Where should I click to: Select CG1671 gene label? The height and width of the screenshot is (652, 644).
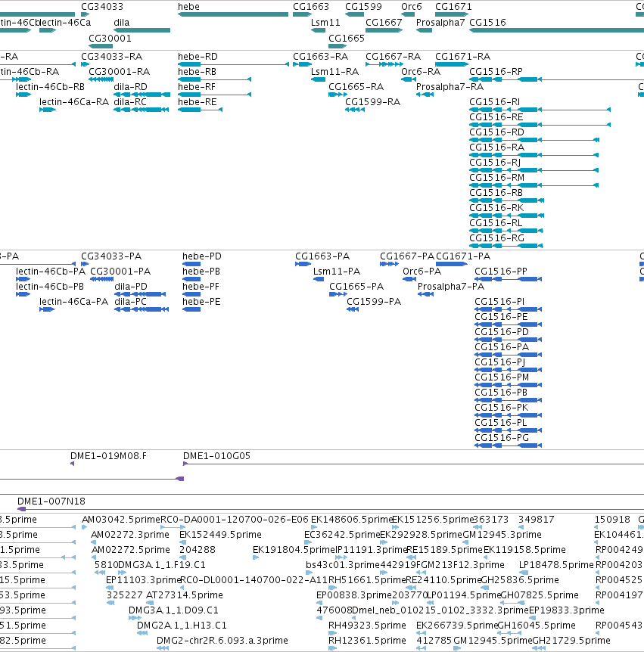pos(453,7)
